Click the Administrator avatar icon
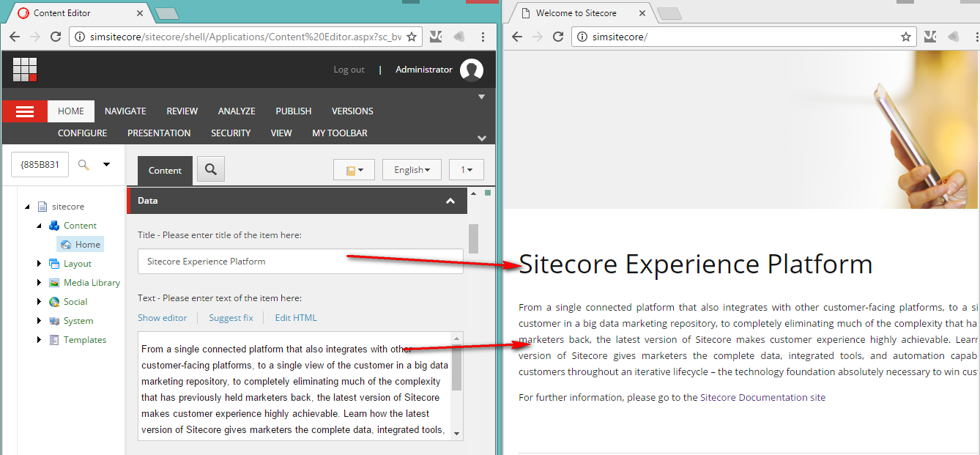The image size is (980, 455). [x=472, y=70]
